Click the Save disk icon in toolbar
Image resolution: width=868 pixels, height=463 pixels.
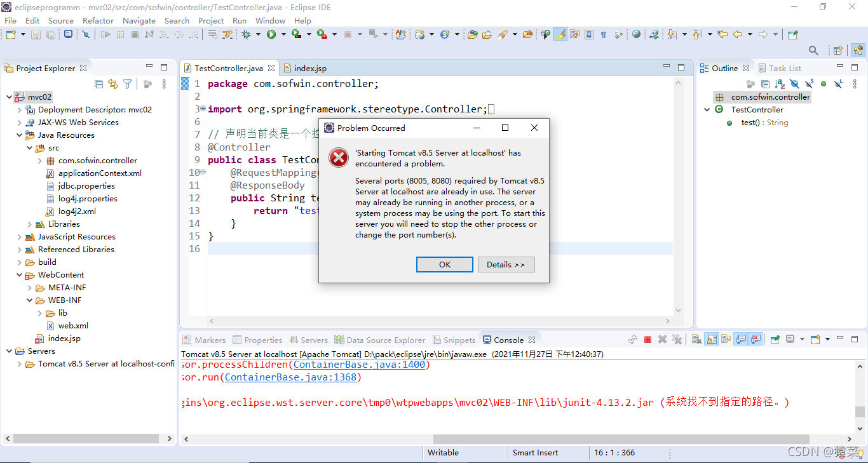[x=36, y=34]
